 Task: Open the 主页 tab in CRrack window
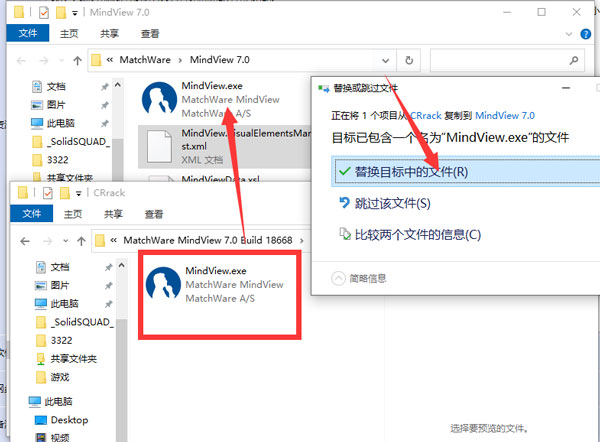73,214
